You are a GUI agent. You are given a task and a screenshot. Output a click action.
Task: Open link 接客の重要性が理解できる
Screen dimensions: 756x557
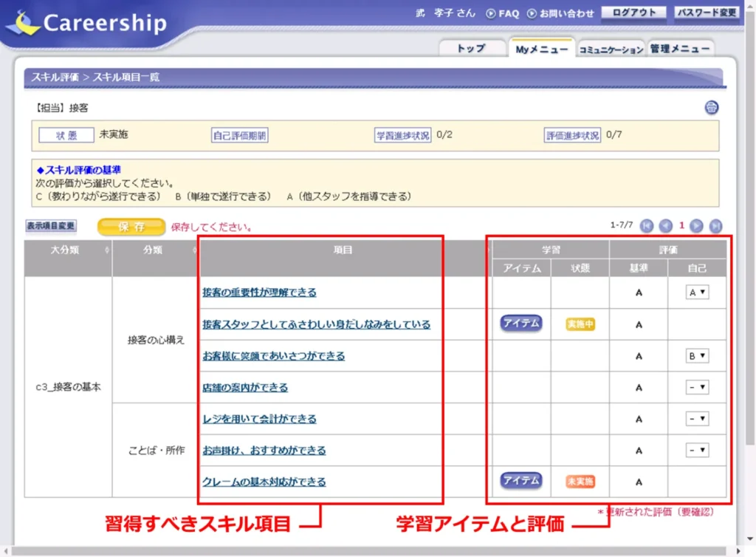(x=259, y=293)
